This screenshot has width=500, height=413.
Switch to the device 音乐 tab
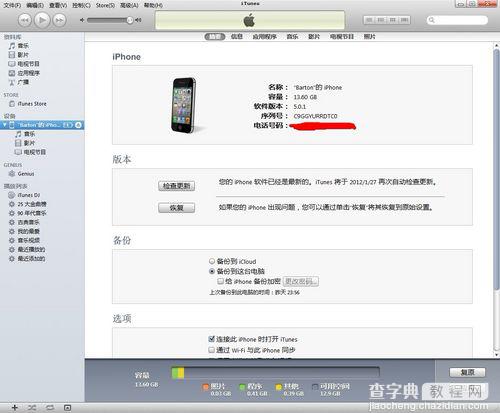pyautogui.click(x=292, y=37)
